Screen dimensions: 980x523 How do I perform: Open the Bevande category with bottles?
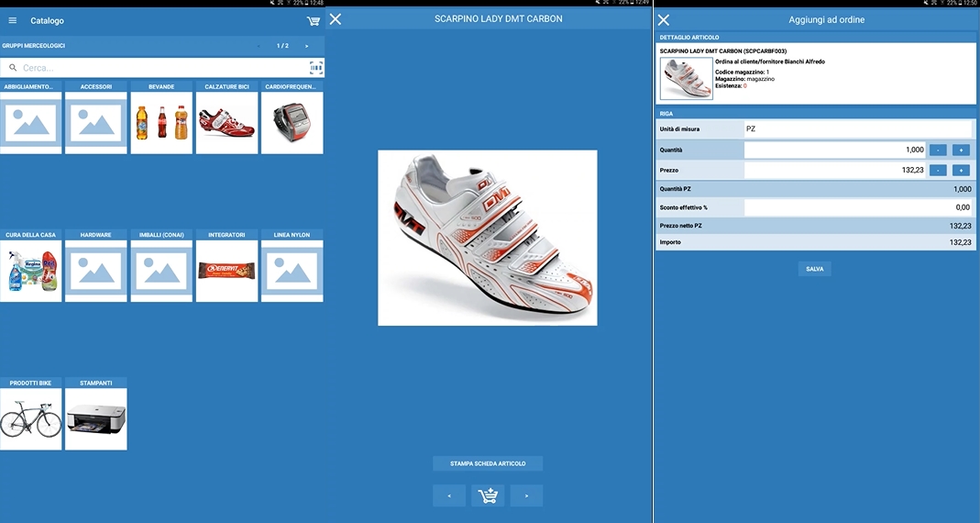tap(161, 117)
